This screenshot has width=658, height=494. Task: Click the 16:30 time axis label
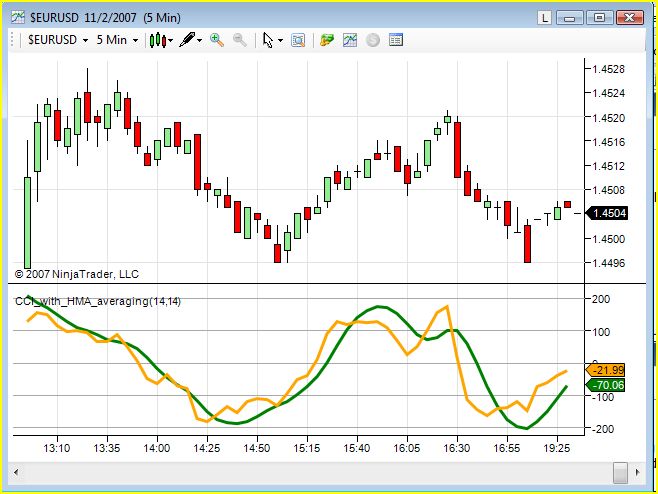(x=457, y=448)
